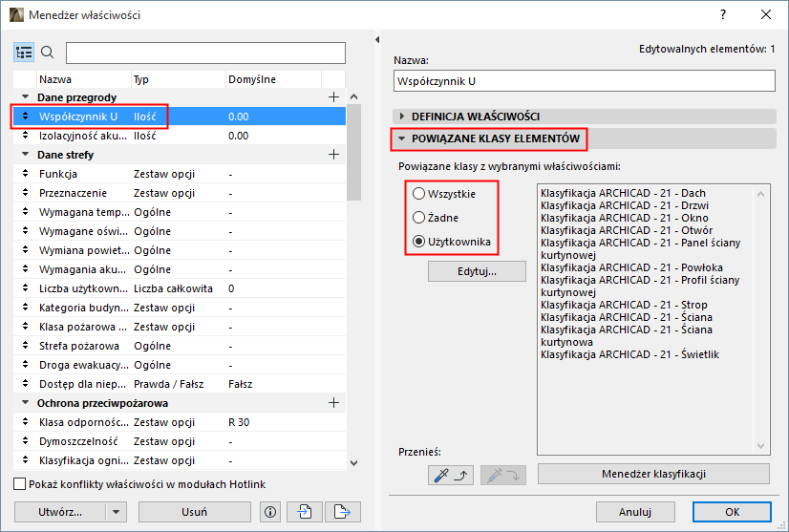Select the Dostęp dla niep... property row
The image size is (789, 532).
(180, 384)
